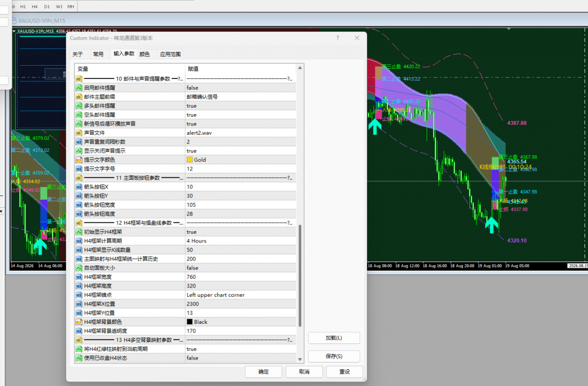Click the 2300 value of H4框架X位置
This screenshot has height=386, width=588.
(193, 304)
